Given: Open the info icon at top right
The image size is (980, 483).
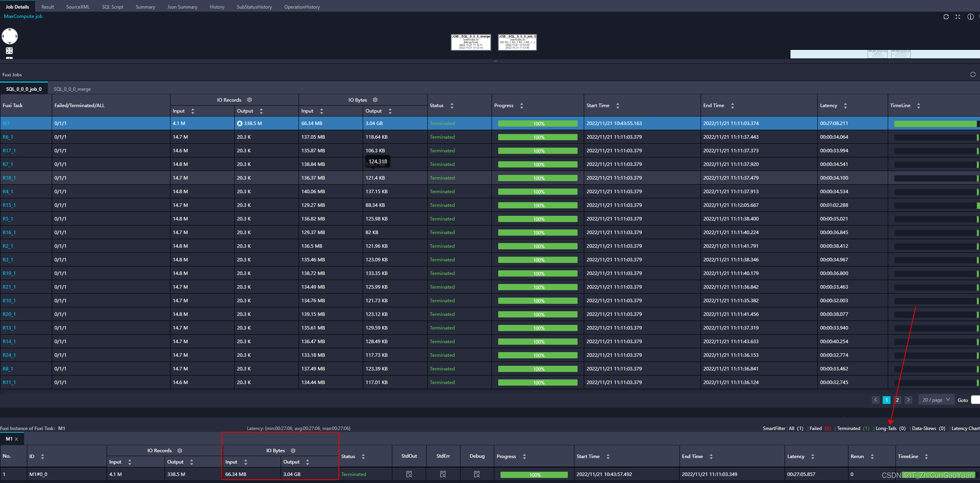Looking at the screenshot, I should [971, 17].
